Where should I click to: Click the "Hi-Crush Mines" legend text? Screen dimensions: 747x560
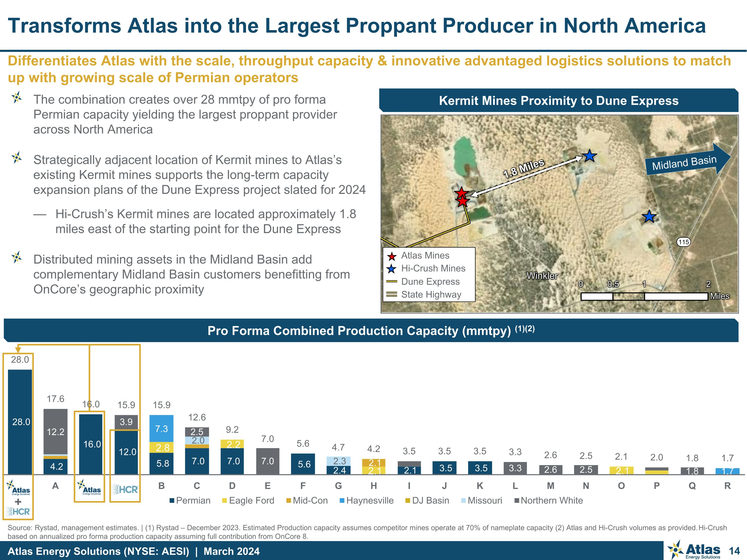click(433, 268)
